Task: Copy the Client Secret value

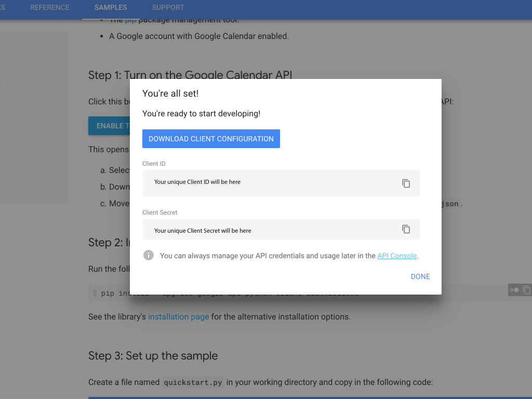Action: coord(406,229)
